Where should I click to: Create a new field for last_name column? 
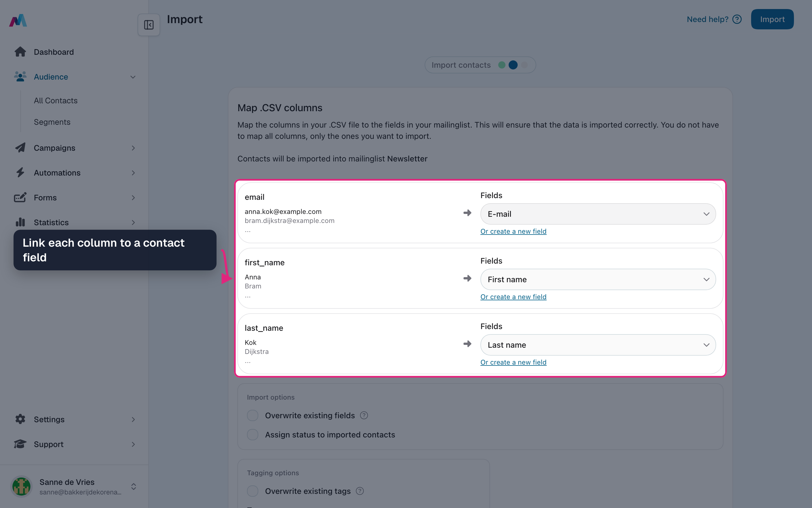(513, 362)
